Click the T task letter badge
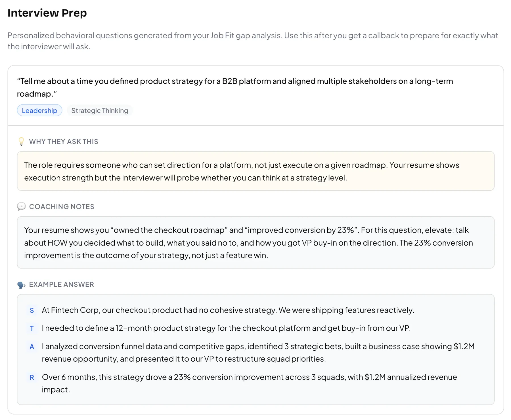 (x=32, y=328)
